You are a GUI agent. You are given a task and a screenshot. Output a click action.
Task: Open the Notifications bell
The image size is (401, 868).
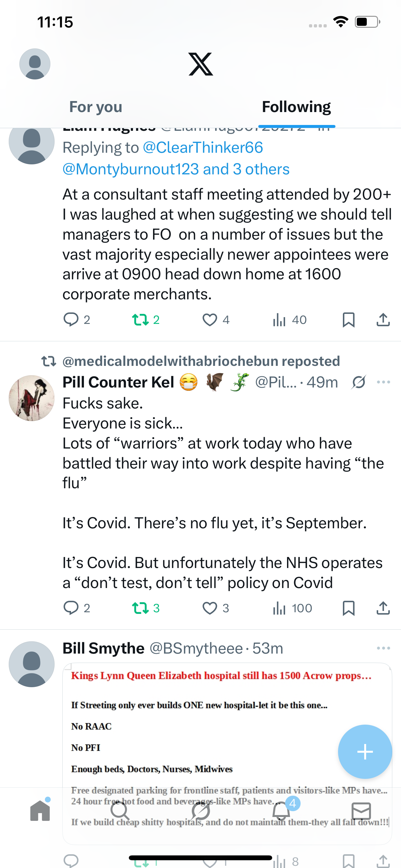281,811
